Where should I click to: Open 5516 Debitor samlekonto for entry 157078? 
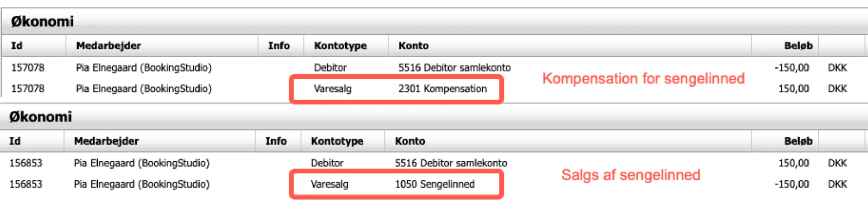tap(454, 67)
